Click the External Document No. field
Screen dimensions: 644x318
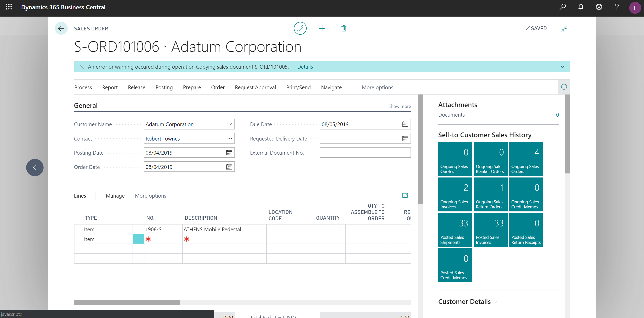click(x=365, y=153)
